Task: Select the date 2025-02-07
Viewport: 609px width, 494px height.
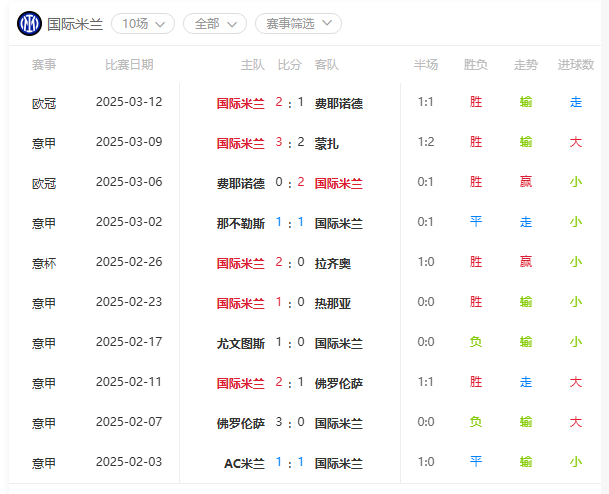Action: [x=129, y=422]
